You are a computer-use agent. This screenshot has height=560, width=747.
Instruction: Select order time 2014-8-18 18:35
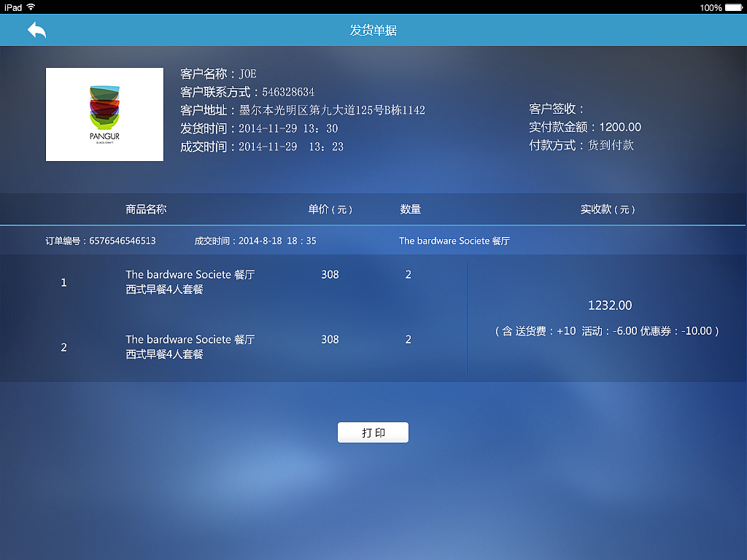coord(277,241)
